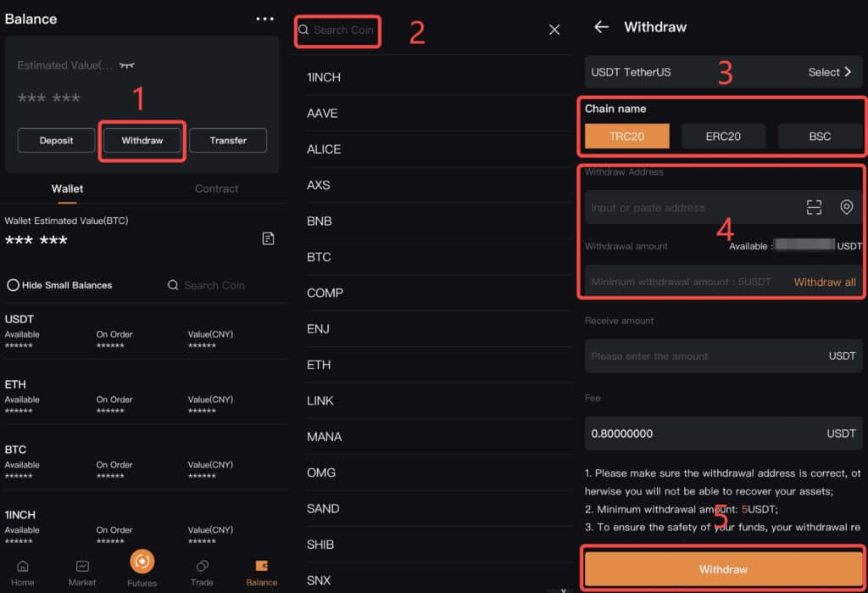Tap the Deposit button

tap(56, 140)
